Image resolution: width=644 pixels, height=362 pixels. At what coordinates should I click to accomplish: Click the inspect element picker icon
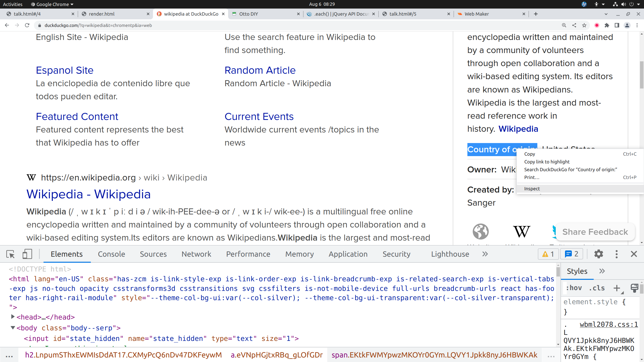coord(11,254)
